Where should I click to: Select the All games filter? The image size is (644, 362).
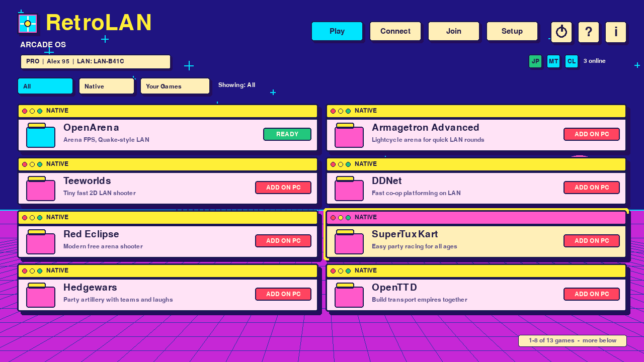pos(45,86)
